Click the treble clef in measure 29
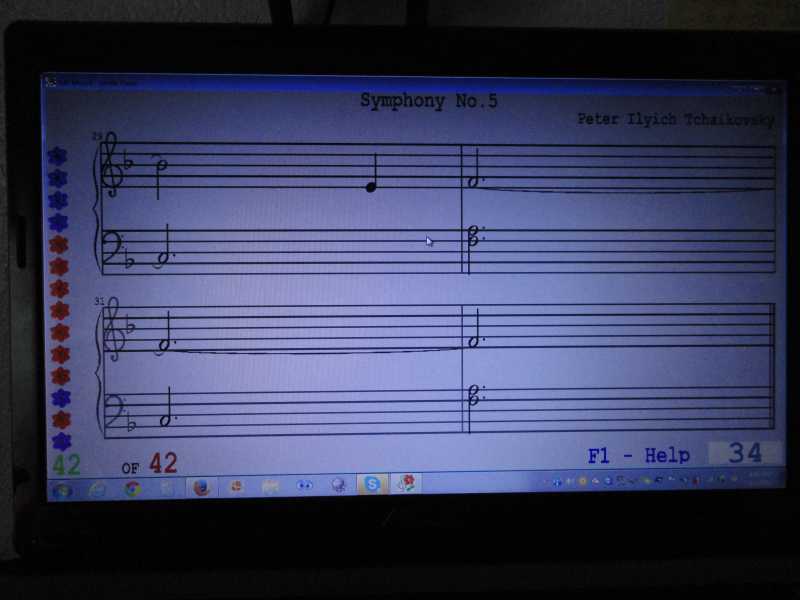Screen dimensions: 800x600 click(x=111, y=164)
